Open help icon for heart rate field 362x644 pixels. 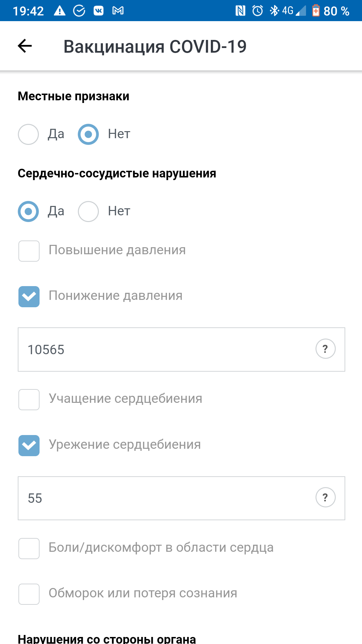[x=325, y=497]
